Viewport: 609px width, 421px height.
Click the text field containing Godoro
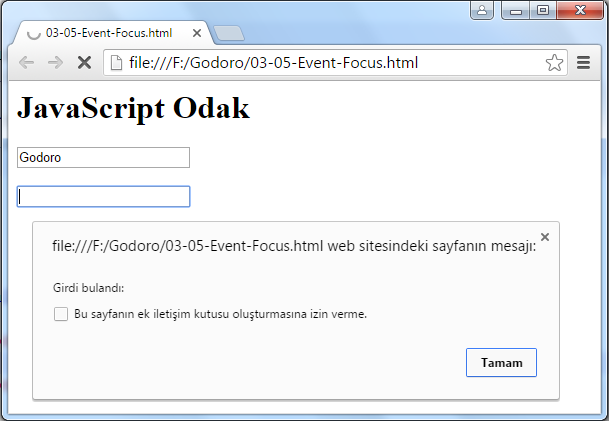(x=103, y=157)
